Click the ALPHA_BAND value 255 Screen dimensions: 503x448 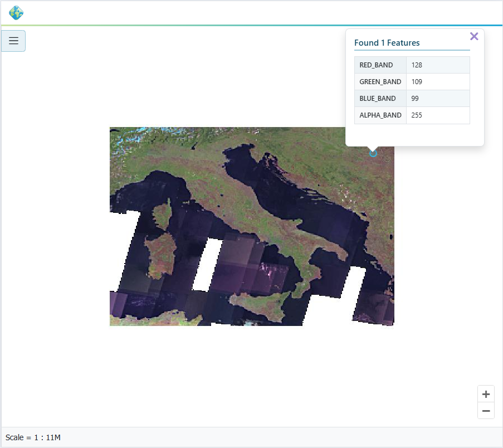tap(417, 115)
